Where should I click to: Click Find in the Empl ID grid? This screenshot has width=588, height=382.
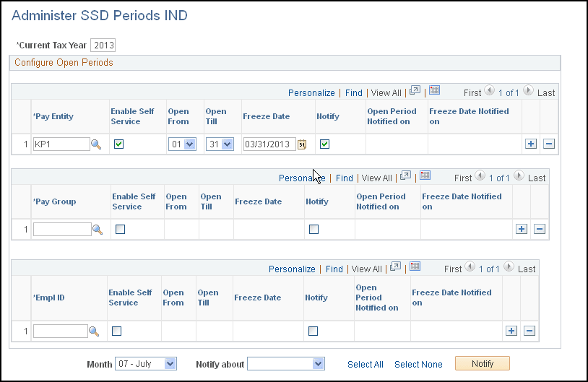(x=334, y=269)
